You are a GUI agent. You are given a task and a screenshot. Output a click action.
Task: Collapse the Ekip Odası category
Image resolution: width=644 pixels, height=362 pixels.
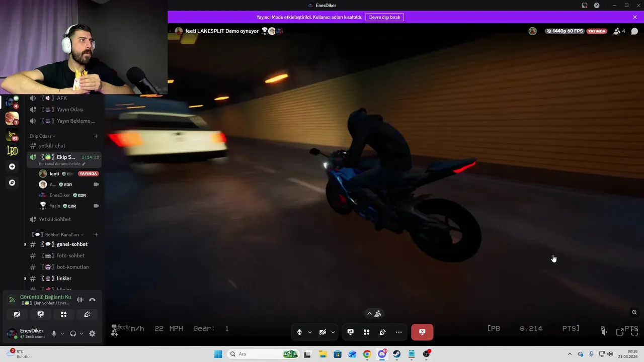(42, 136)
